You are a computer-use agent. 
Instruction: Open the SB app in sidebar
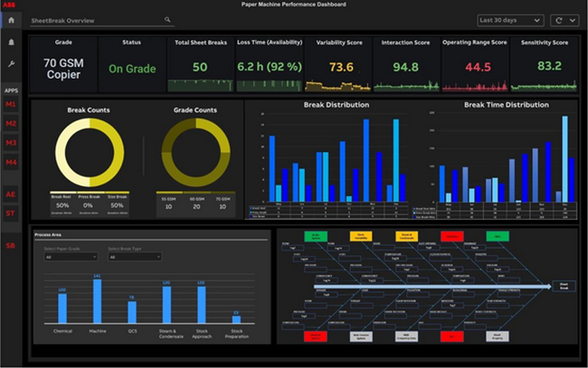point(11,245)
